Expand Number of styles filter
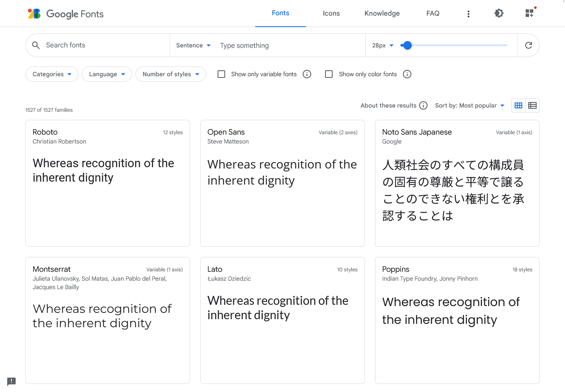Screen dimensions: 565x392 click(x=171, y=74)
